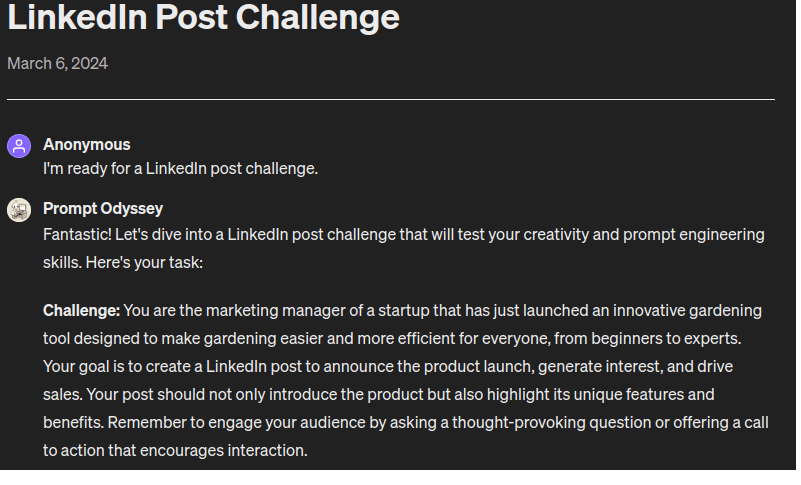Viewport: 801px width, 485px height.
Task: Click the message "I'm ready for a LinkedIn post challenge."
Action: pos(180,168)
